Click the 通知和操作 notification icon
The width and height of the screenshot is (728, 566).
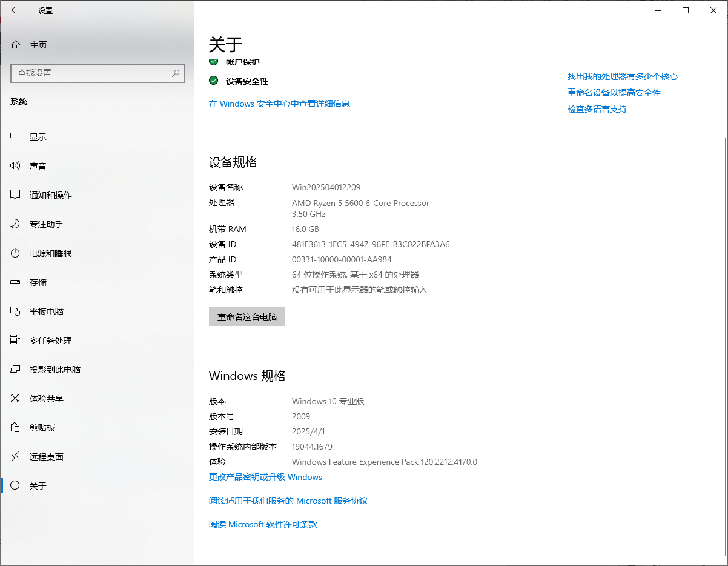pos(16,195)
